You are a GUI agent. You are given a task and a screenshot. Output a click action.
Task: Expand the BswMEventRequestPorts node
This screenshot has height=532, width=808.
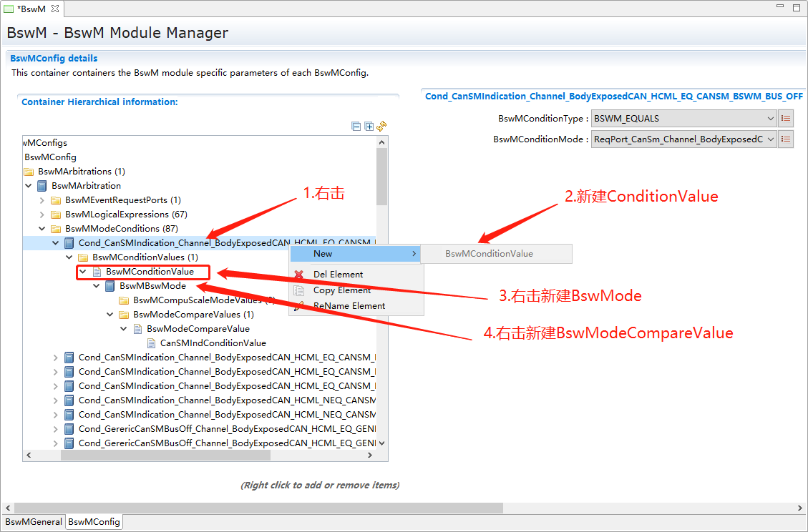click(43, 200)
